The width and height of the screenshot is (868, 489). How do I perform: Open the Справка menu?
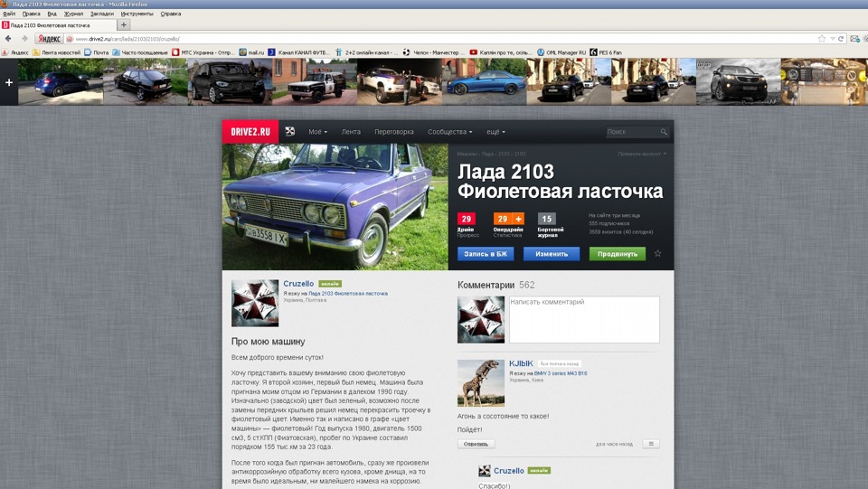[x=171, y=14]
